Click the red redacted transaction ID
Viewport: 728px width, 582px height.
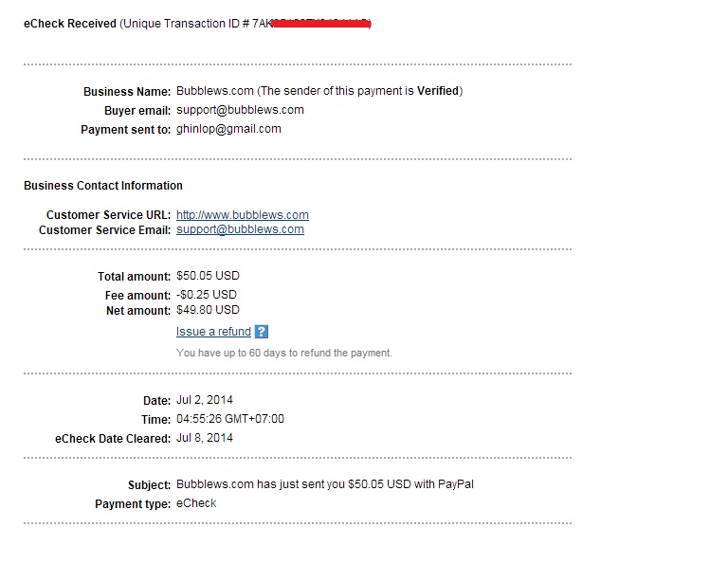pyautogui.click(x=319, y=24)
